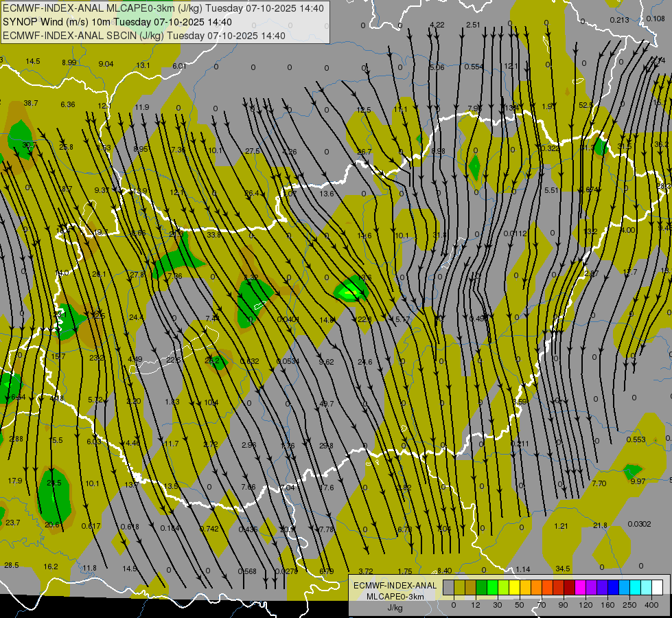Click the 34.5 value near bottom right
The image size is (672, 618).
[x=563, y=569]
